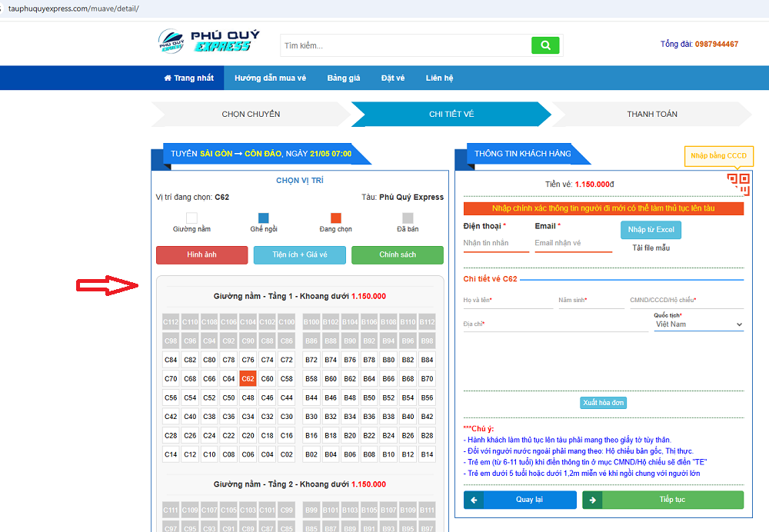Select seat C56 on deck 1

171,397
